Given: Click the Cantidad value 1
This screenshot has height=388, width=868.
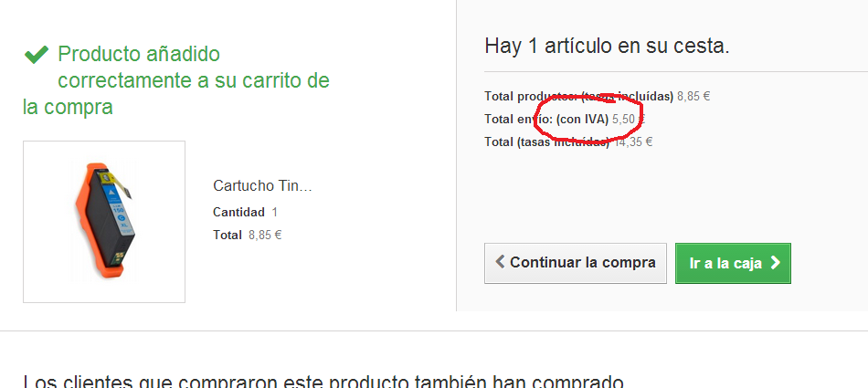Looking at the screenshot, I should pos(275,212).
